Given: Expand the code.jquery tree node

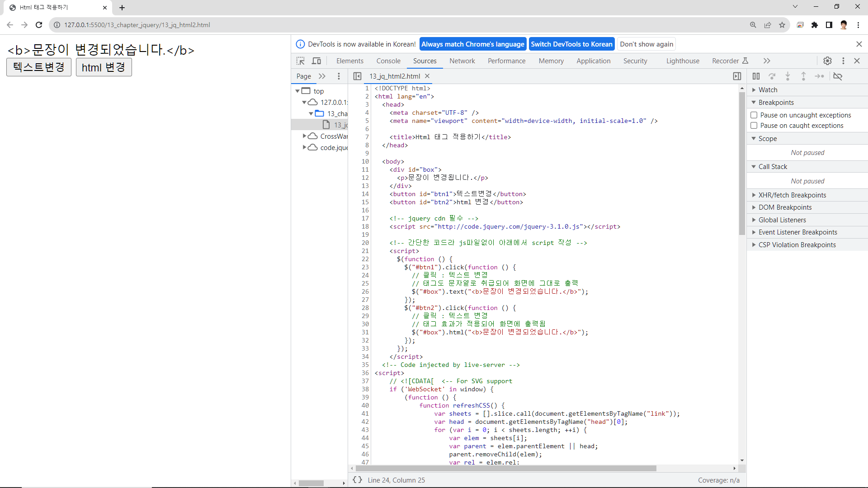Looking at the screenshot, I should tap(305, 147).
